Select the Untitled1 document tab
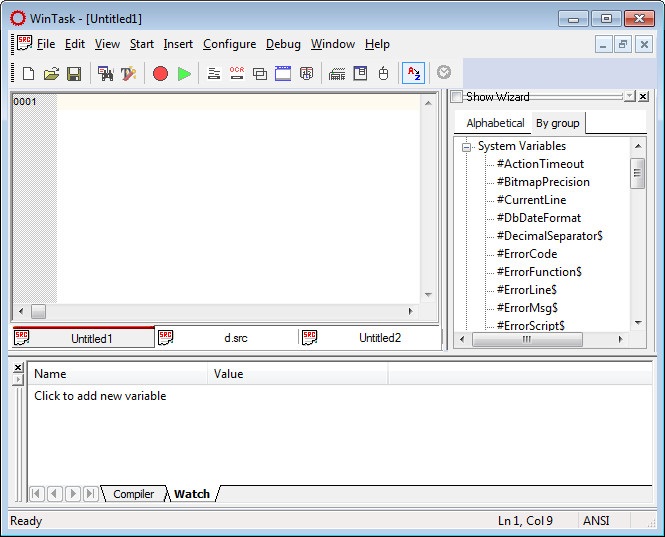This screenshot has width=665, height=537. 84,338
